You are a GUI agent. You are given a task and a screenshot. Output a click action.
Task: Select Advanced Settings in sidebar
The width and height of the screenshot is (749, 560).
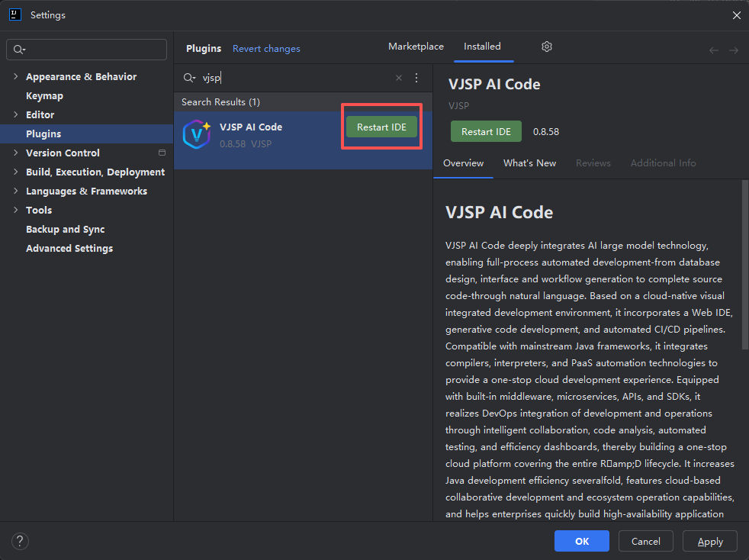69,248
